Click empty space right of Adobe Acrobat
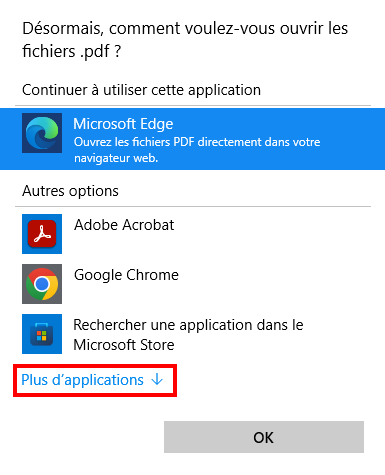 coord(273,234)
